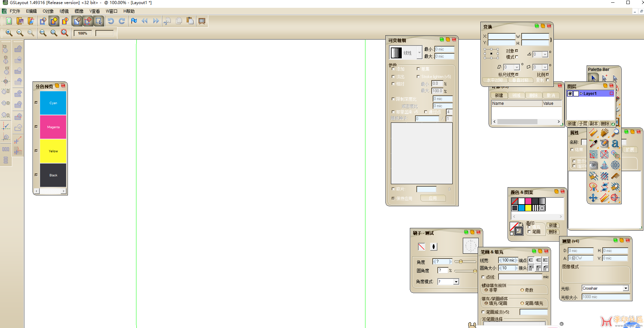
Task: Click the zoom in magnifier icon
Action: tap(9, 33)
